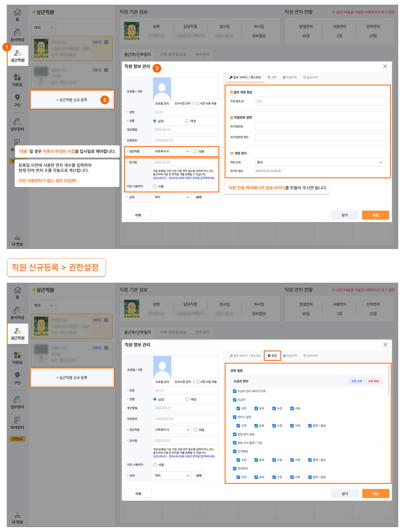Screen dimensions: 405x532
Task: Click 저장 button in upper dialog
Action: (375, 215)
